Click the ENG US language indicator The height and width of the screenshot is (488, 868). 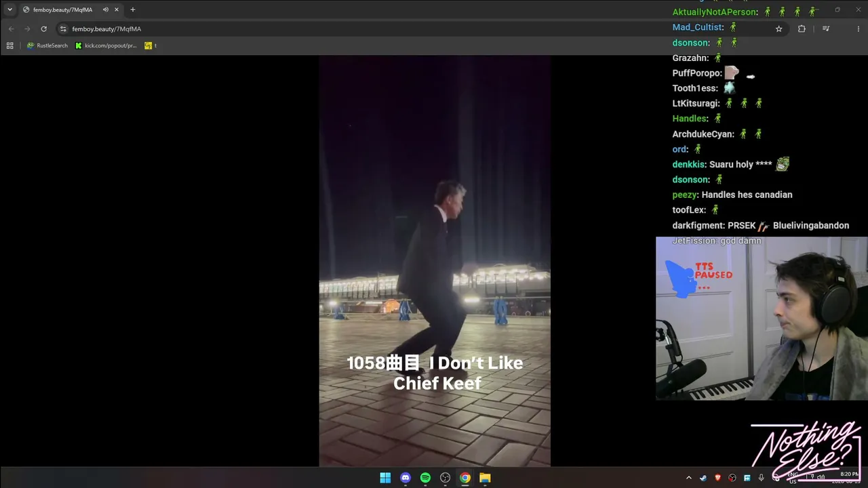coord(793,478)
